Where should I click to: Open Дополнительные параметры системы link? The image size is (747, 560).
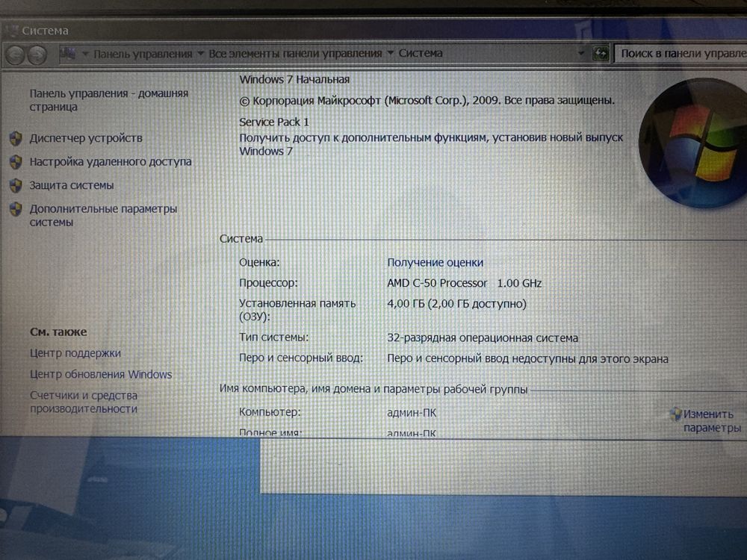click(x=103, y=215)
